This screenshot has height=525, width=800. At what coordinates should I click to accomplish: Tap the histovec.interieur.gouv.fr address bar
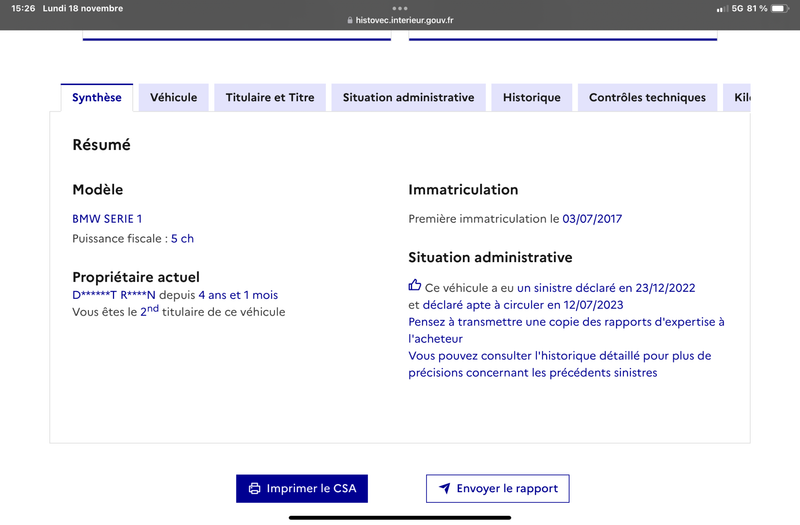point(400,20)
